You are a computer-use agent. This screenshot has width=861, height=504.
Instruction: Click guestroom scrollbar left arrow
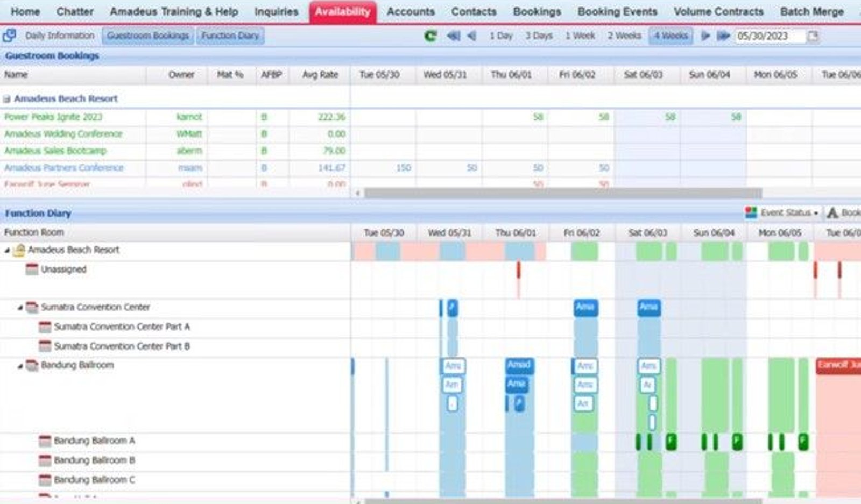[x=358, y=193]
